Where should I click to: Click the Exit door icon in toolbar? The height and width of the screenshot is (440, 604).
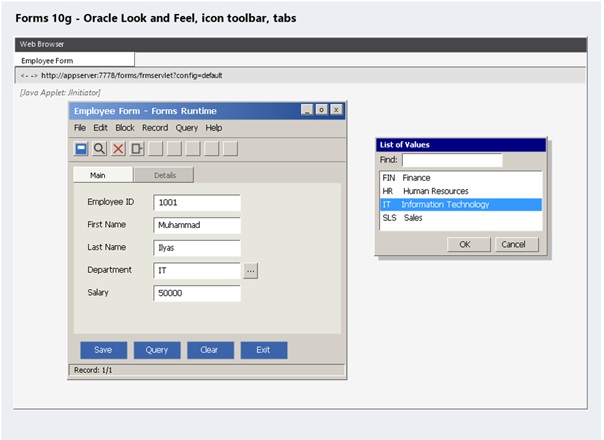(x=137, y=149)
